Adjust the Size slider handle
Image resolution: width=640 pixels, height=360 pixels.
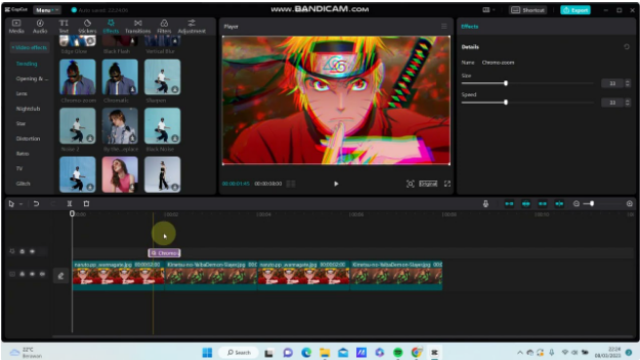506,83
